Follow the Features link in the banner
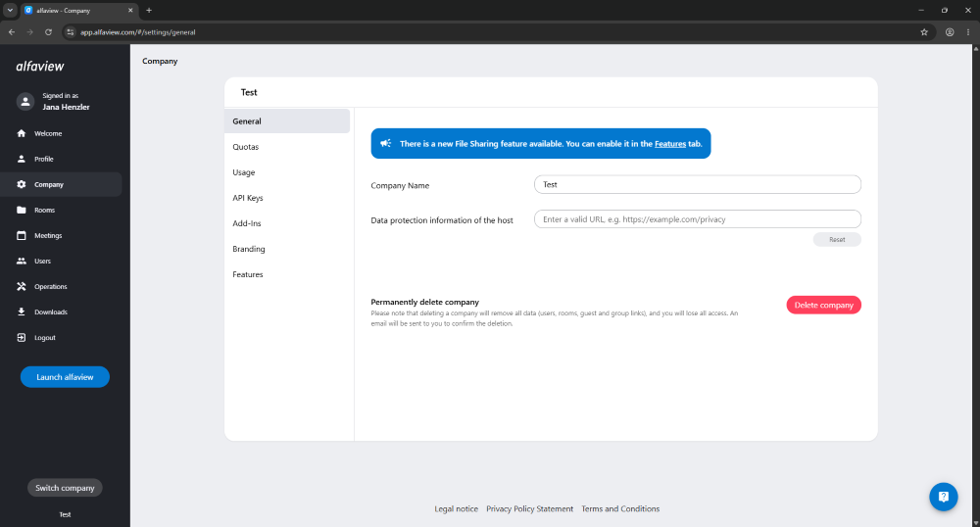 [670, 144]
